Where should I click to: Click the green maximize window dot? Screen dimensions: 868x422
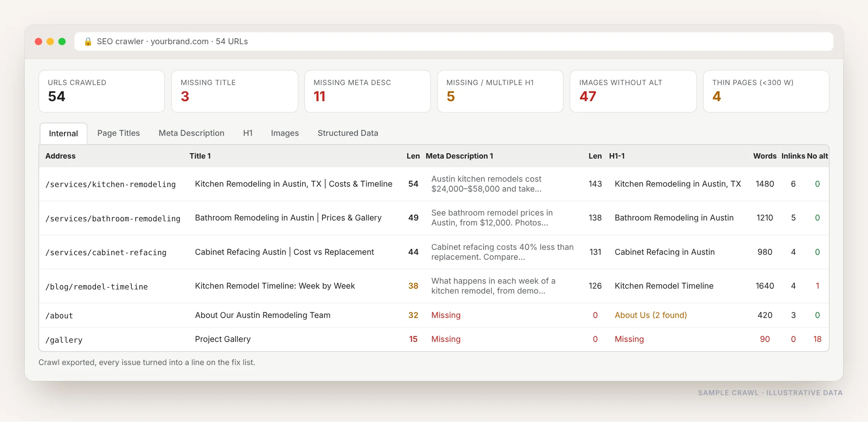point(62,41)
